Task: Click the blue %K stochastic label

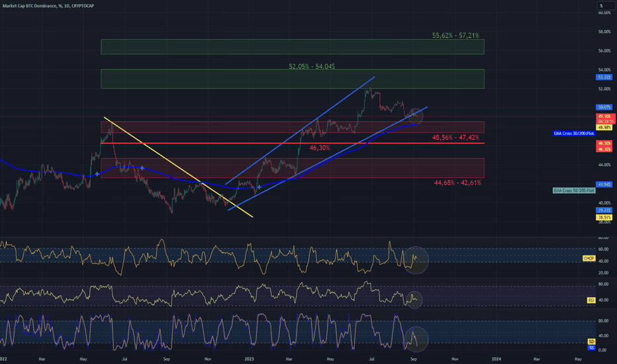Action: (591, 347)
